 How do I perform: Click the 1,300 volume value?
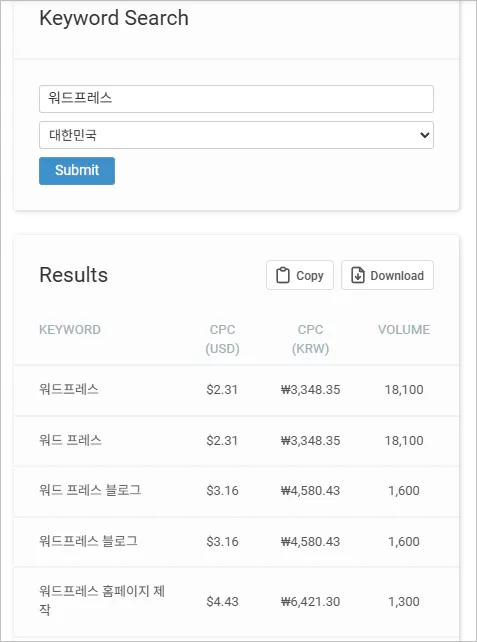click(404, 601)
